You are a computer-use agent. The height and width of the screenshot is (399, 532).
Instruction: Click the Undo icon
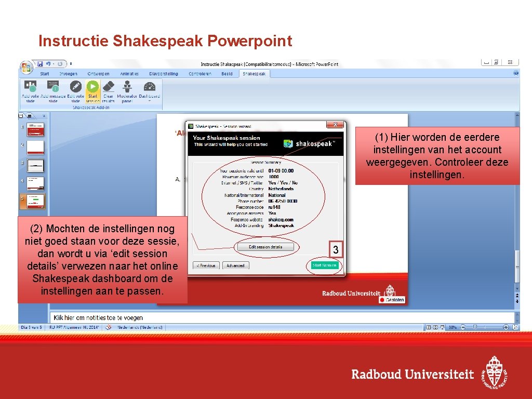click(48, 63)
